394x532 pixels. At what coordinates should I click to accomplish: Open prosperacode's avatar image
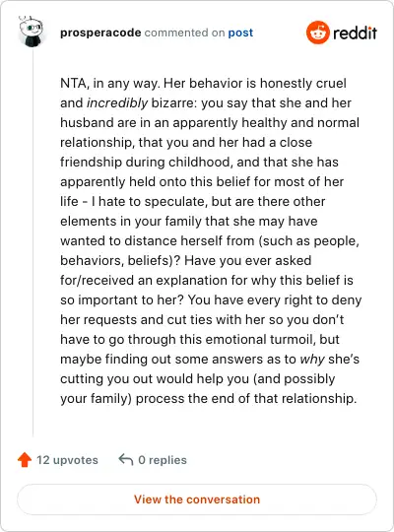(x=31, y=32)
